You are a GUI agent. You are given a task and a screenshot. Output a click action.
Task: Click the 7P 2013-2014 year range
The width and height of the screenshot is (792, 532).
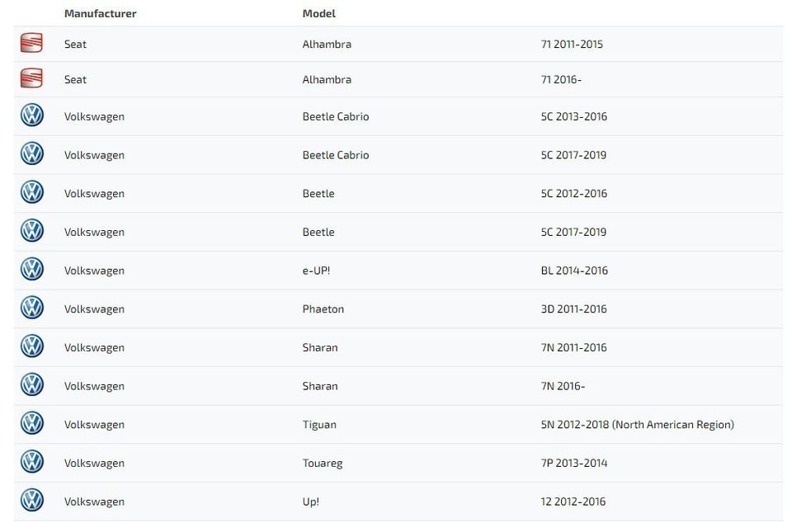tap(573, 463)
